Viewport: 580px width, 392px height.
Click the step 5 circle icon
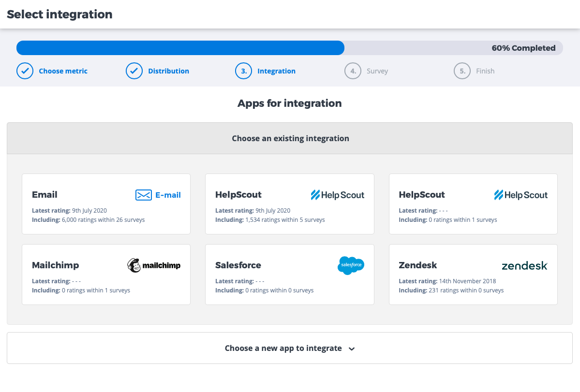tap(462, 71)
